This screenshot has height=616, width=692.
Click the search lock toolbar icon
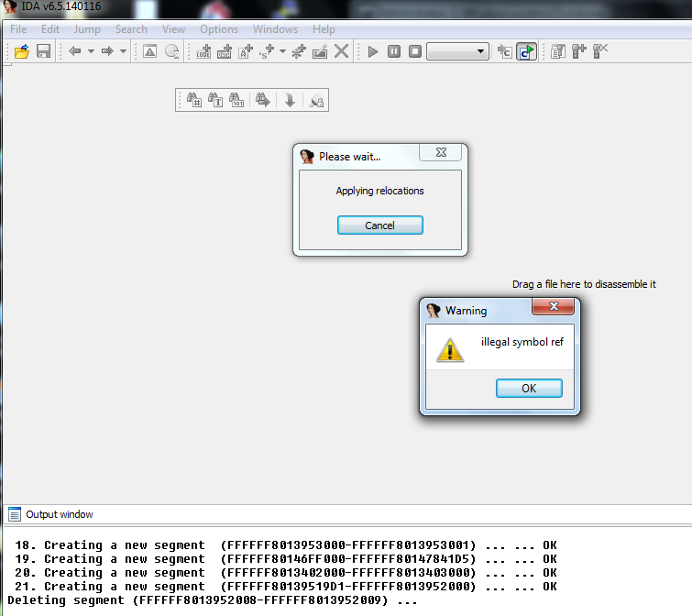pyautogui.click(x=316, y=100)
